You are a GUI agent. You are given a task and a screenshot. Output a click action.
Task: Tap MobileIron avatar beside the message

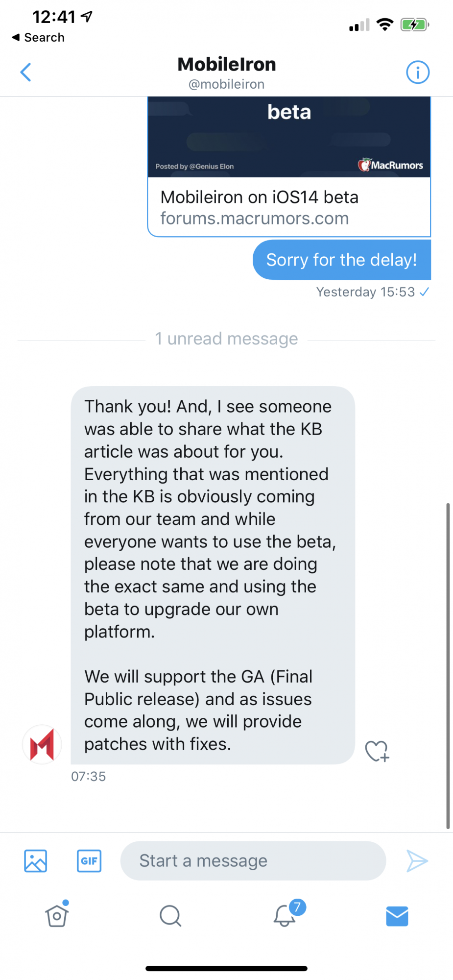[42, 745]
